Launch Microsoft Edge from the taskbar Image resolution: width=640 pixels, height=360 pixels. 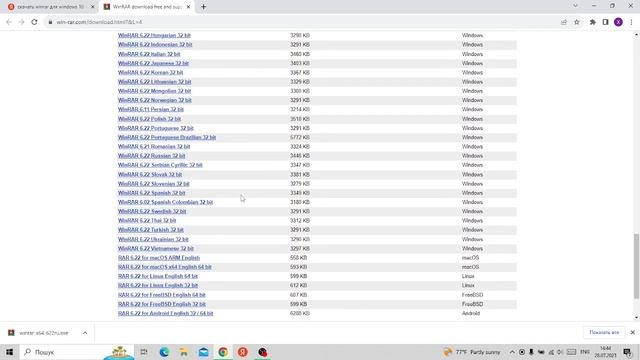164,352
